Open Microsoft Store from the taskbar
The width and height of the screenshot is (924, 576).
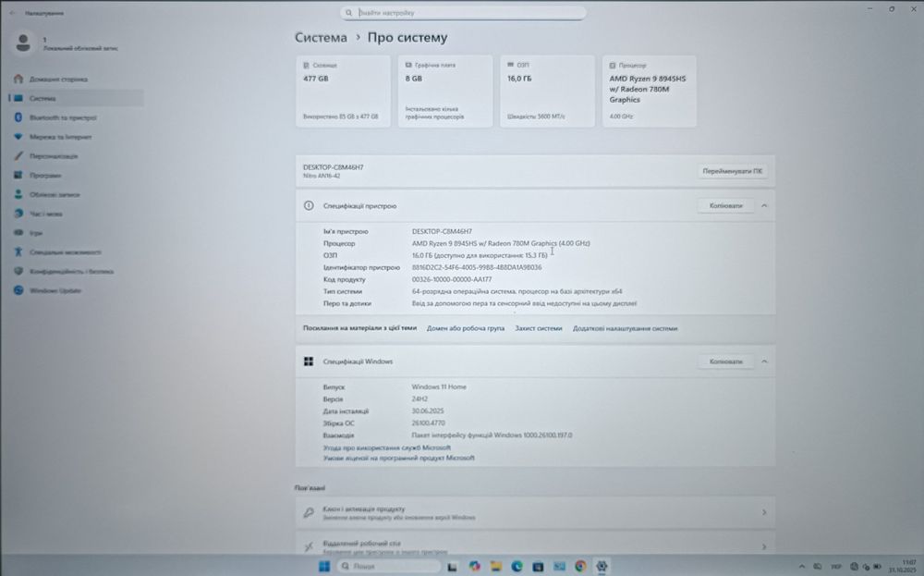click(538, 567)
